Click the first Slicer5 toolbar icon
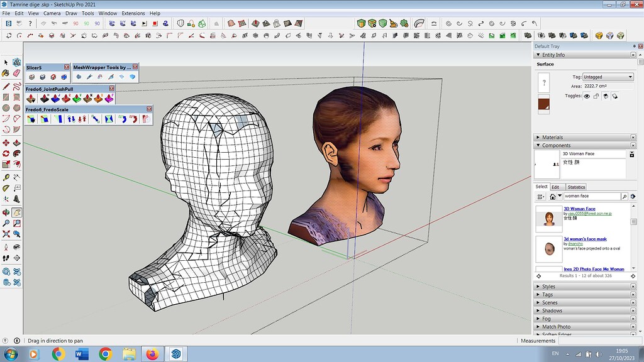Image resolution: width=644 pixels, height=362 pixels. 31,77
